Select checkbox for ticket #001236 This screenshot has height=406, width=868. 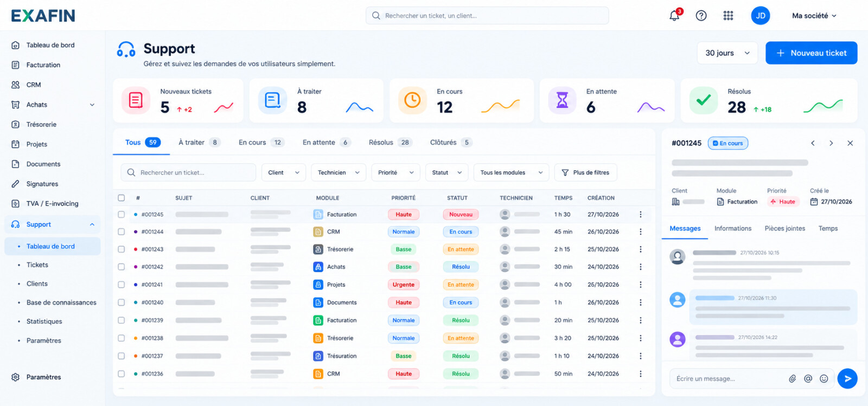[x=122, y=374]
